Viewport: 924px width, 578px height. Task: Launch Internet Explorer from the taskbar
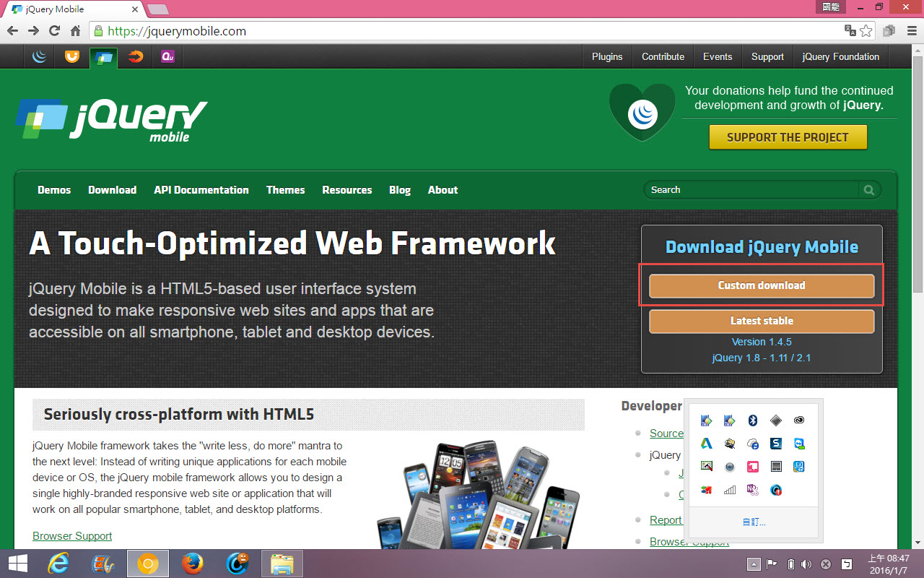coord(58,564)
